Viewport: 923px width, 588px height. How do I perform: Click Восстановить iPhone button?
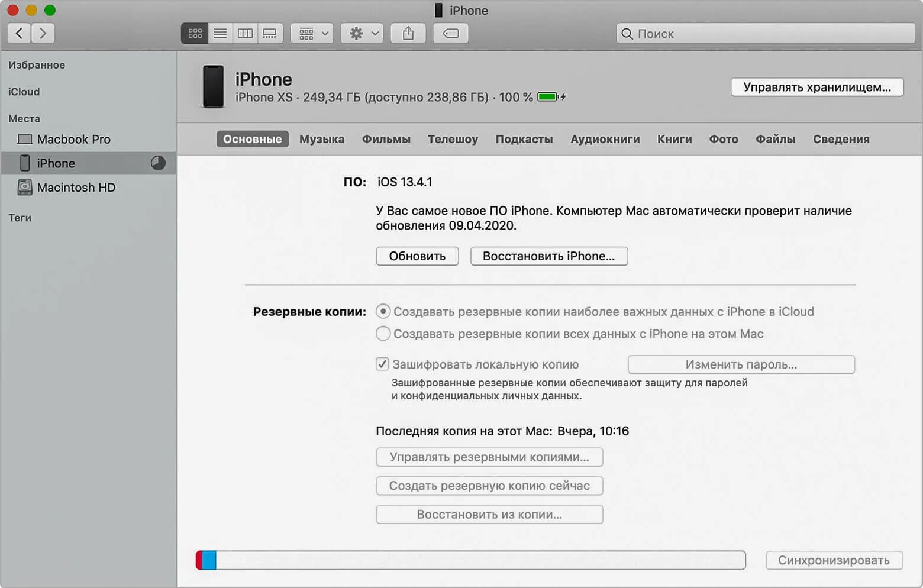coord(549,256)
